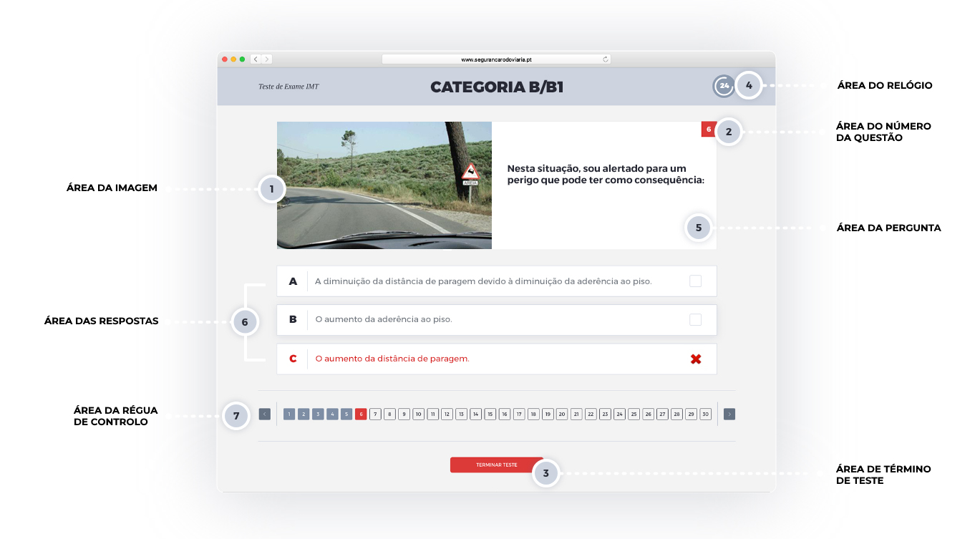Click the question text 'Nesta situação, sou alertado'
The image size is (980, 539).
click(x=606, y=174)
